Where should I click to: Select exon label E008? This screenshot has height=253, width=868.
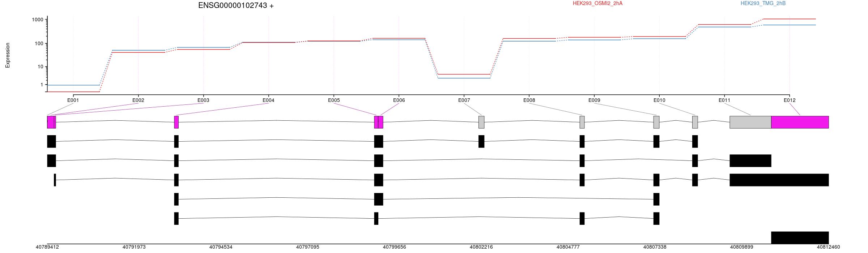[529, 100]
